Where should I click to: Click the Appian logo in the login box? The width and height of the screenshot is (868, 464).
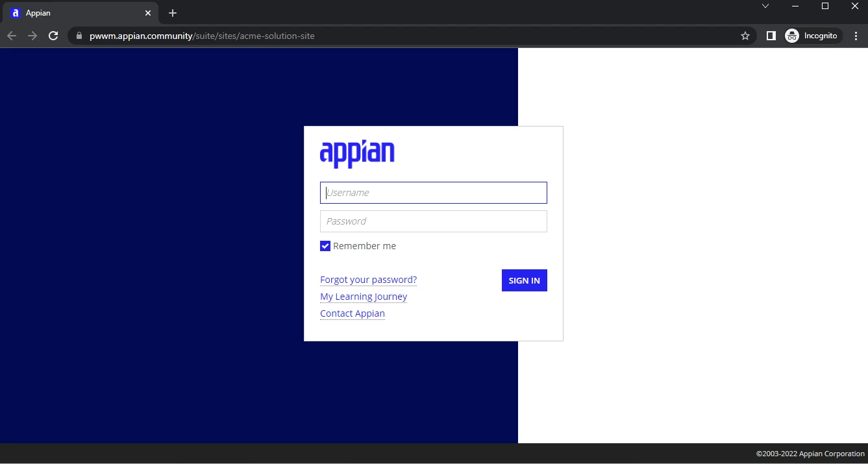(x=357, y=154)
